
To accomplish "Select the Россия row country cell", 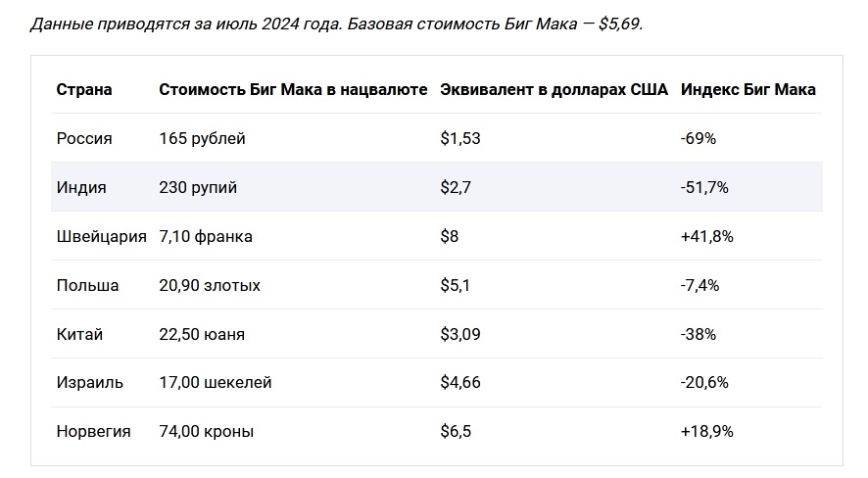I will click(84, 138).
